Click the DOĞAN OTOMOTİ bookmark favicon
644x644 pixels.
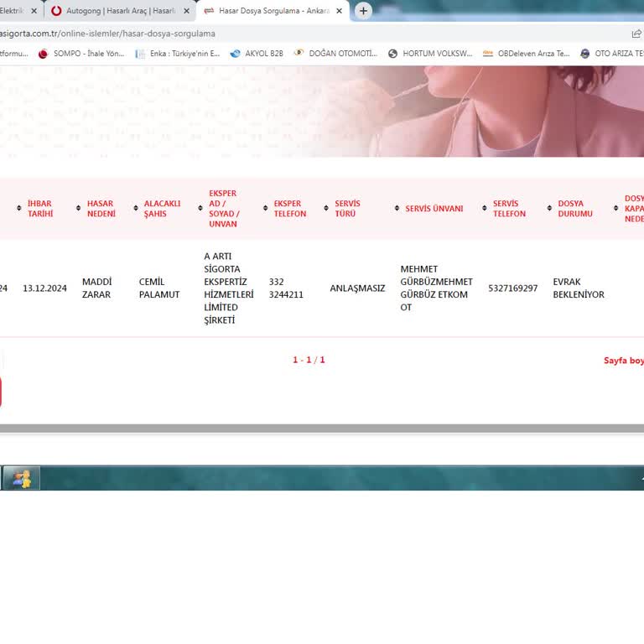[x=299, y=53]
